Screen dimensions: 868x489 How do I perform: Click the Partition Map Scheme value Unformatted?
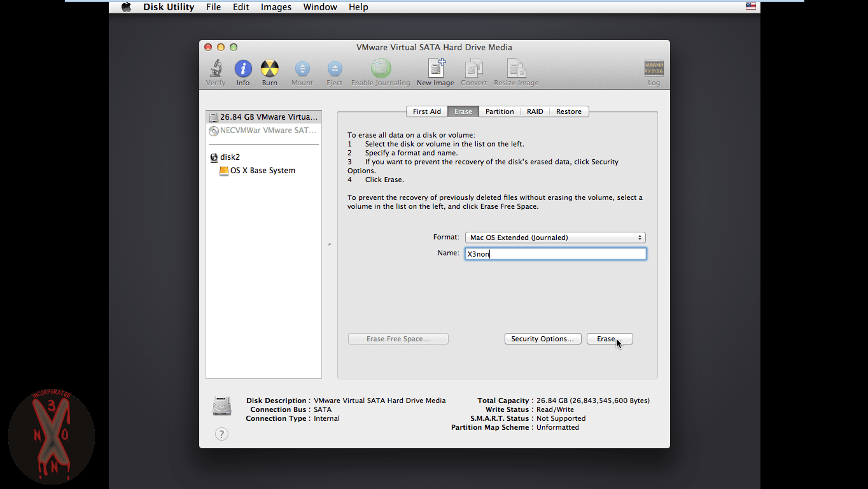(x=557, y=427)
